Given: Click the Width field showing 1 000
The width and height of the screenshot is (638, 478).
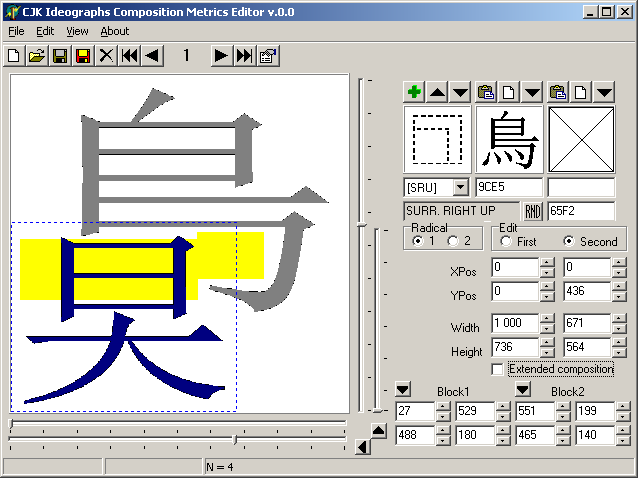Looking at the screenshot, I should click(x=515, y=323).
